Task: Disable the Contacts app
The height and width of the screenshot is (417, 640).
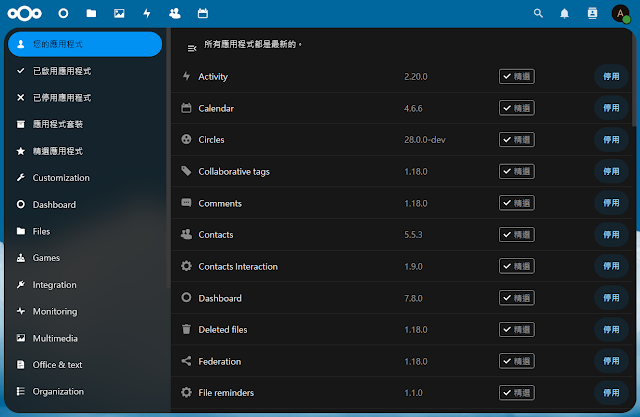Action: coord(611,235)
